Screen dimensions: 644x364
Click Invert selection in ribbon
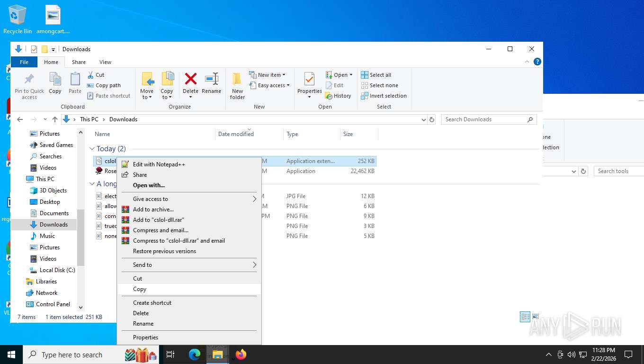click(x=384, y=96)
